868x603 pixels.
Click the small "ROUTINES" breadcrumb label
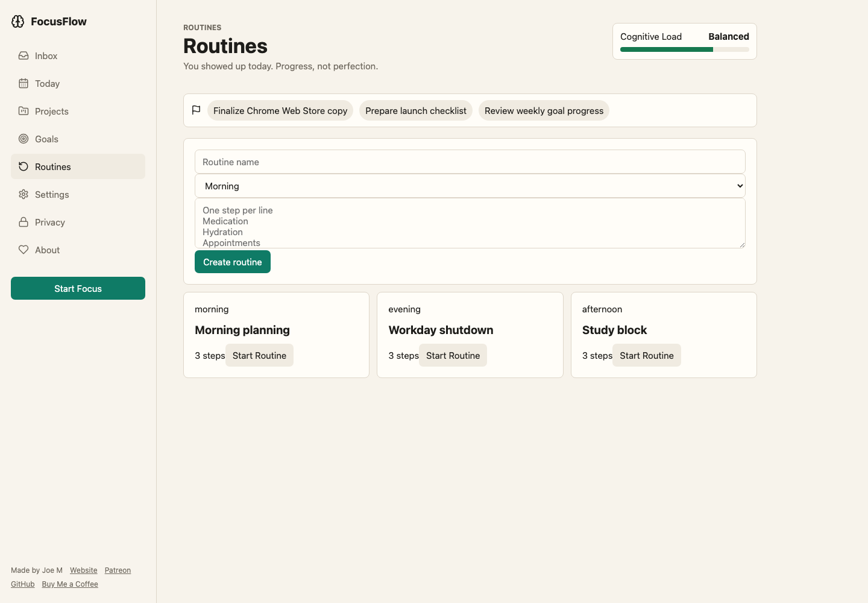point(203,28)
